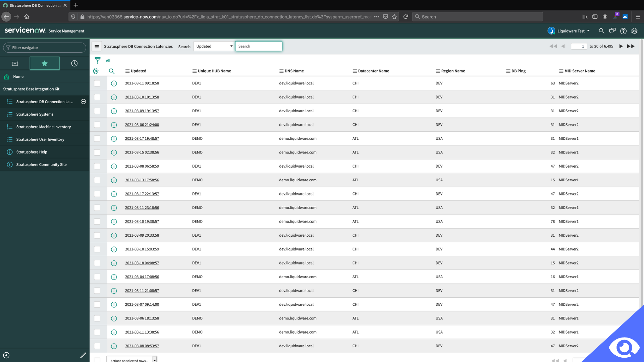Click the favorites star icon in top navigation
The image size is (644, 362).
[x=44, y=63]
